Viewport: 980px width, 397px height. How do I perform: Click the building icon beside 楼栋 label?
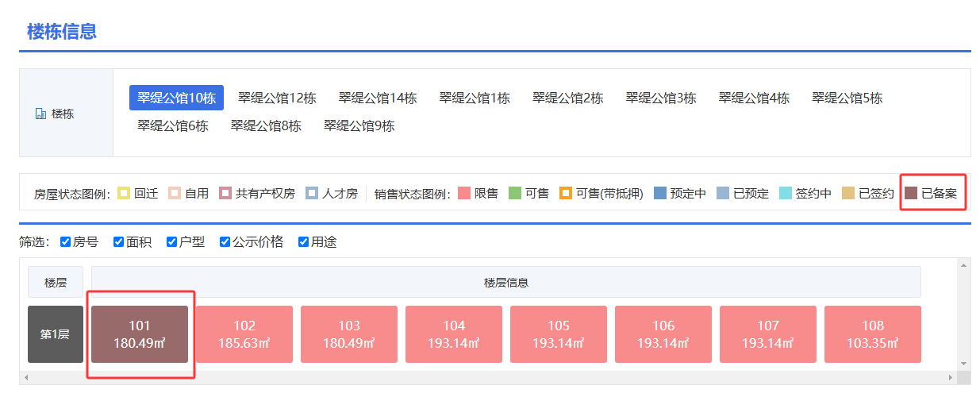41,114
